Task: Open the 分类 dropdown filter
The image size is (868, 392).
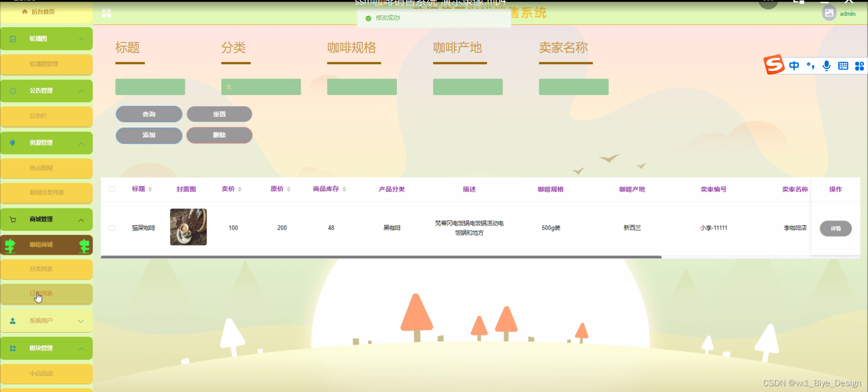Action: [x=261, y=87]
